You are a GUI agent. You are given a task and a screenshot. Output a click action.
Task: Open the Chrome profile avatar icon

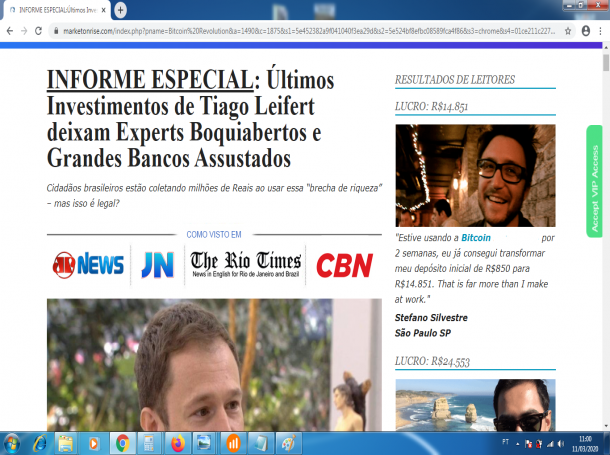pyautogui.click(x=585, y=31)
